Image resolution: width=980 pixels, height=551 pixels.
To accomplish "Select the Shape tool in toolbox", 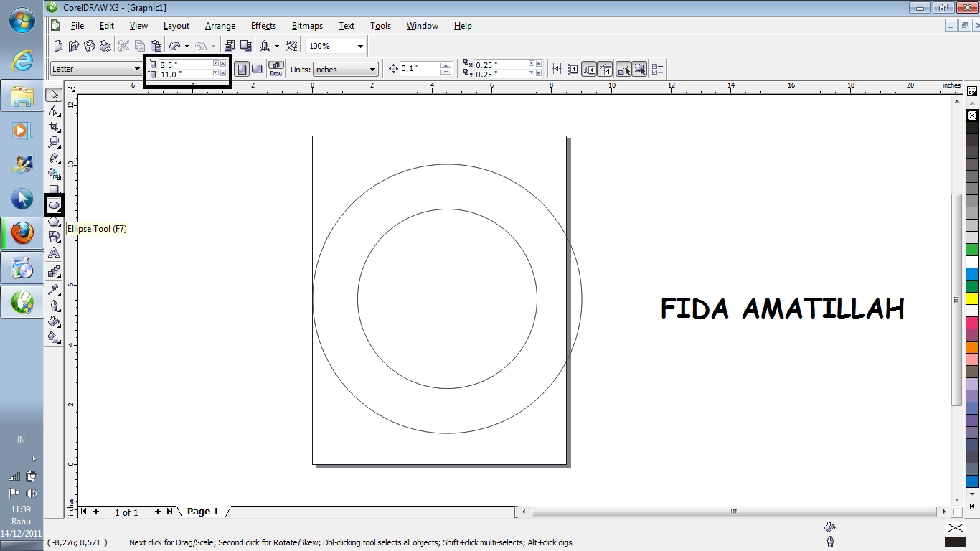I will (x=54, y=111).
